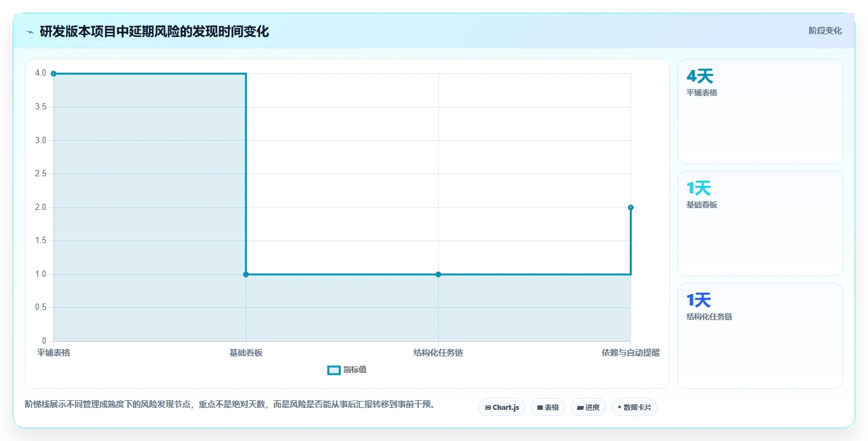This screenshot has width=868, height=441.
Task: Click the x-axis label 结构化任务链
Action: tap(438, 353)
